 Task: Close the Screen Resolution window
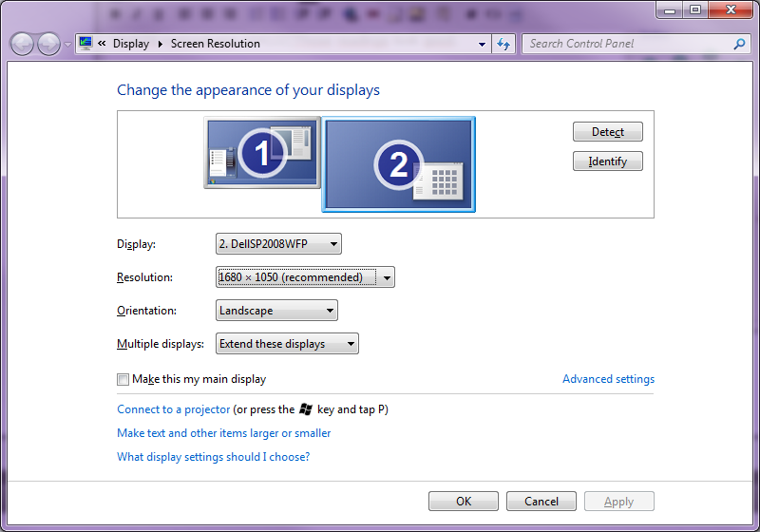(x=731, y=9)
